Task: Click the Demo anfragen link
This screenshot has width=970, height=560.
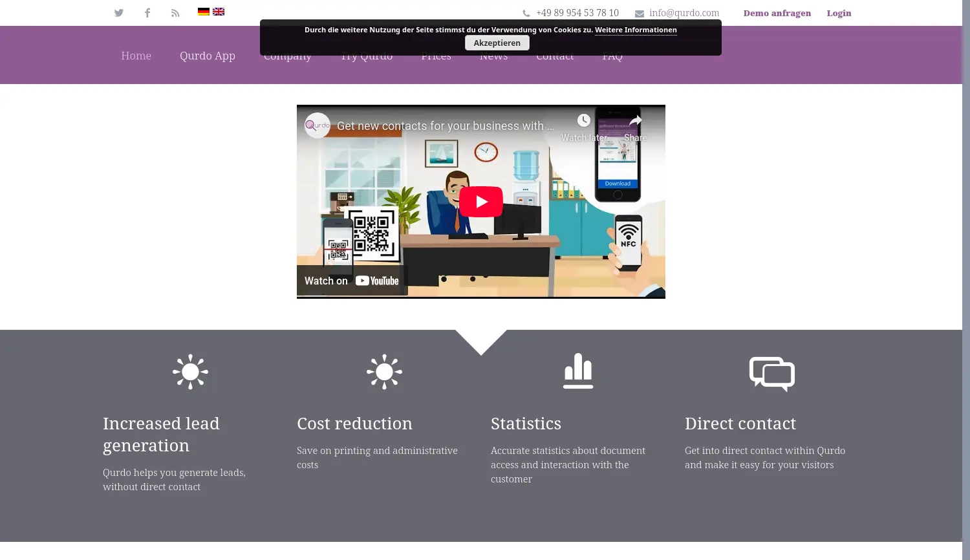Action: 777,13
